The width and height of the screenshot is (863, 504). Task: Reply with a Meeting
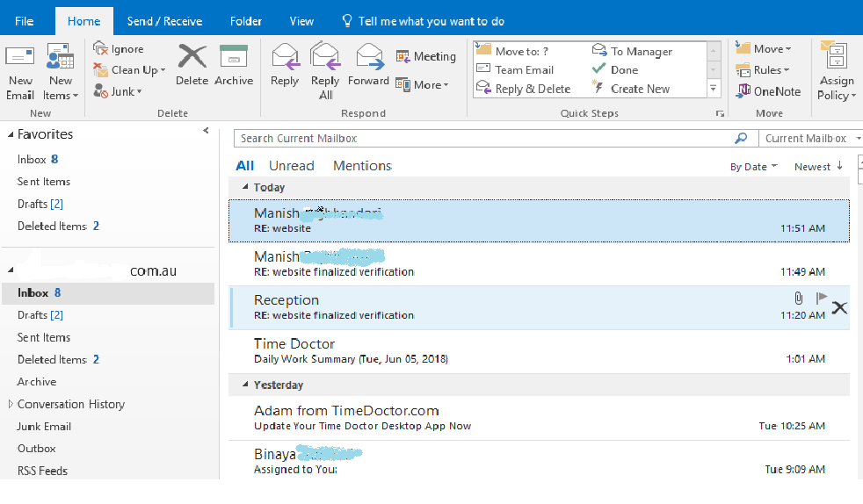tap(425, 56)
